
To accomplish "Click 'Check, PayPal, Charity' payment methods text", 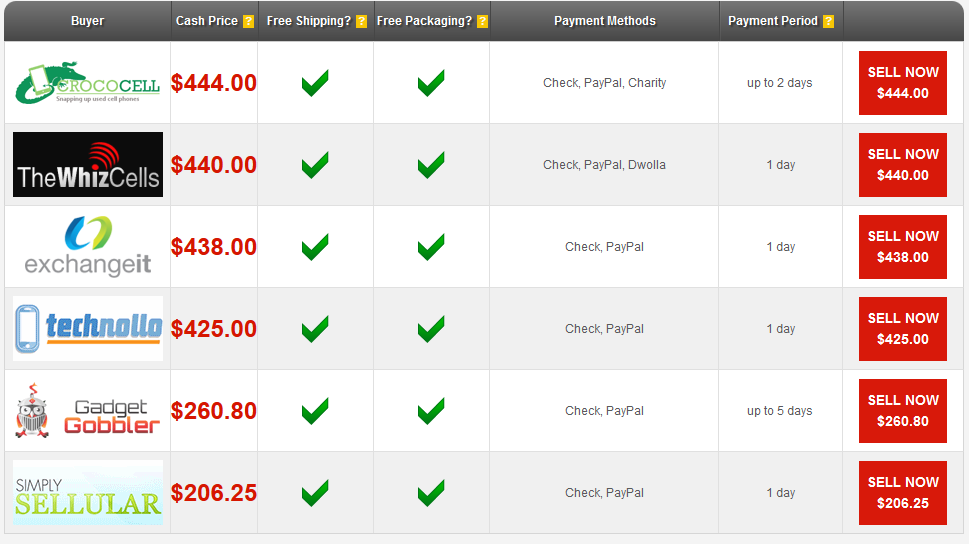I will pyautogui.click(x=604, y=83).
